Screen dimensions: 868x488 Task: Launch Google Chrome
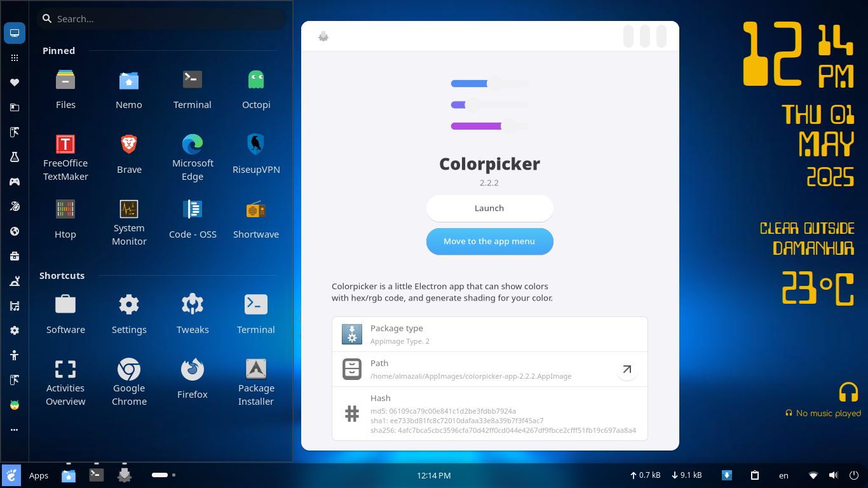129,382
